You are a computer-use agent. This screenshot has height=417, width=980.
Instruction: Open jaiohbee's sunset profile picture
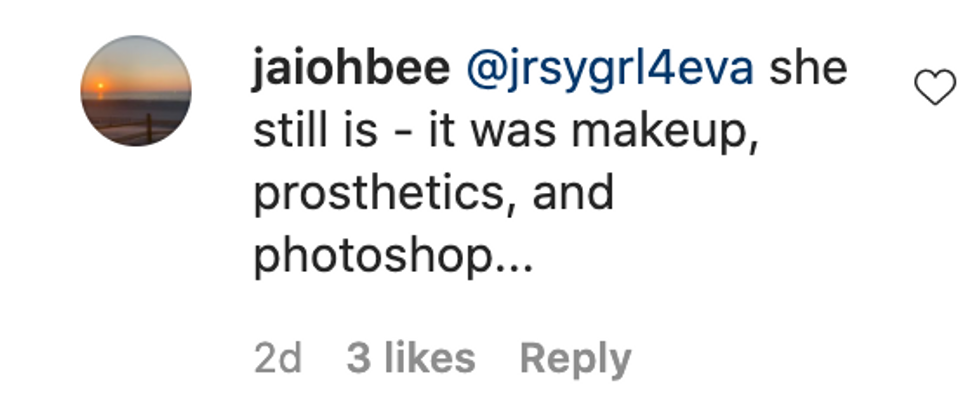(136, 91)
